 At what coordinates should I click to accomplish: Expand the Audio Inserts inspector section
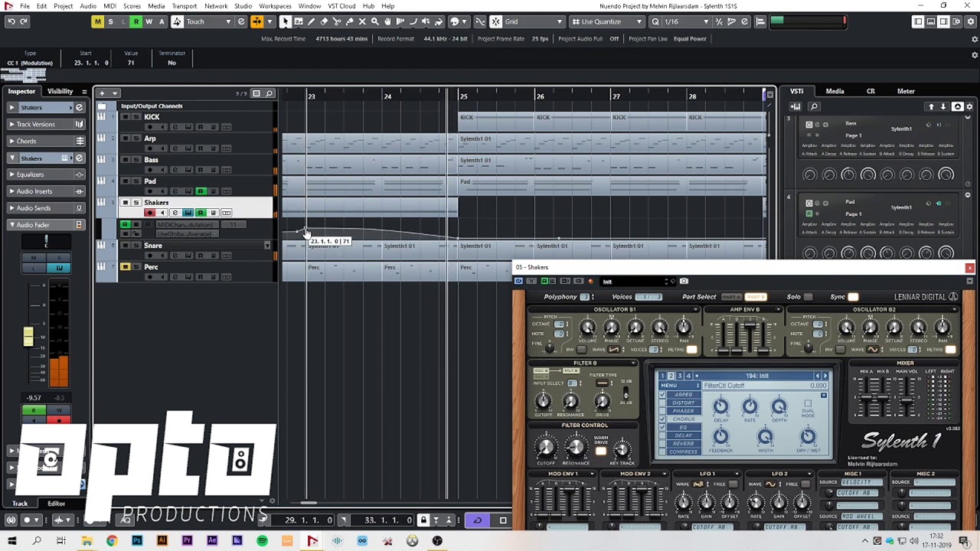(x=44, y=191)
